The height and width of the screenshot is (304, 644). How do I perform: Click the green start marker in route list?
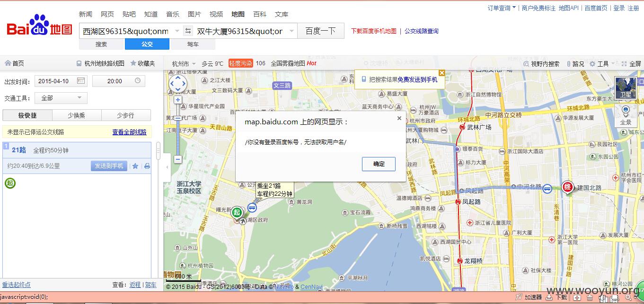[x=10, y=182]
